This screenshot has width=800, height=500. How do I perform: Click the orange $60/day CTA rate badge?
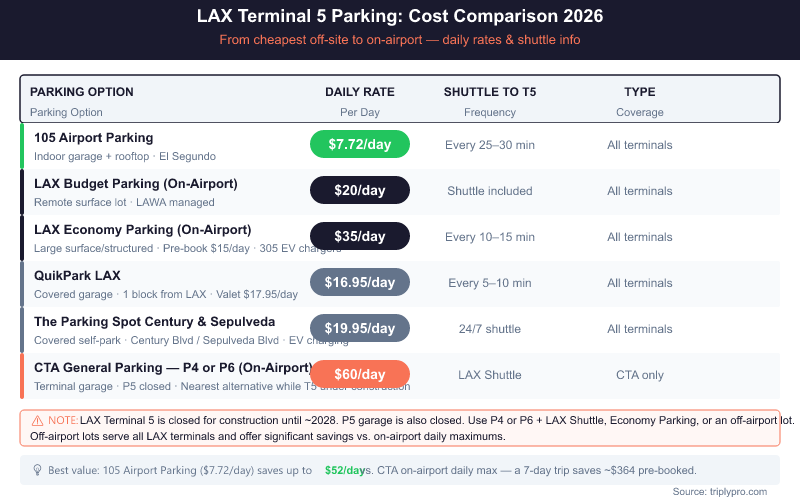[x=360, y=374]
